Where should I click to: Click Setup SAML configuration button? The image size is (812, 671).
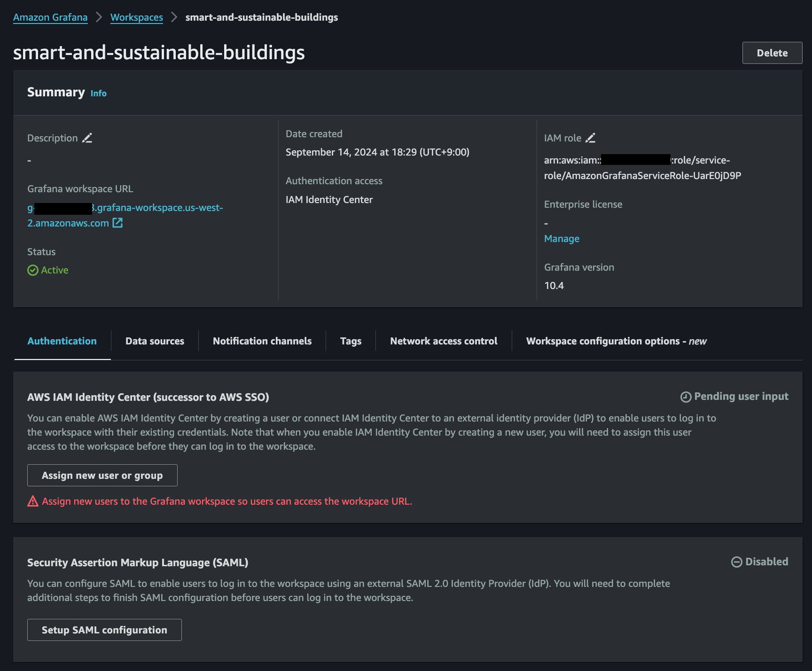pos(104,630)
